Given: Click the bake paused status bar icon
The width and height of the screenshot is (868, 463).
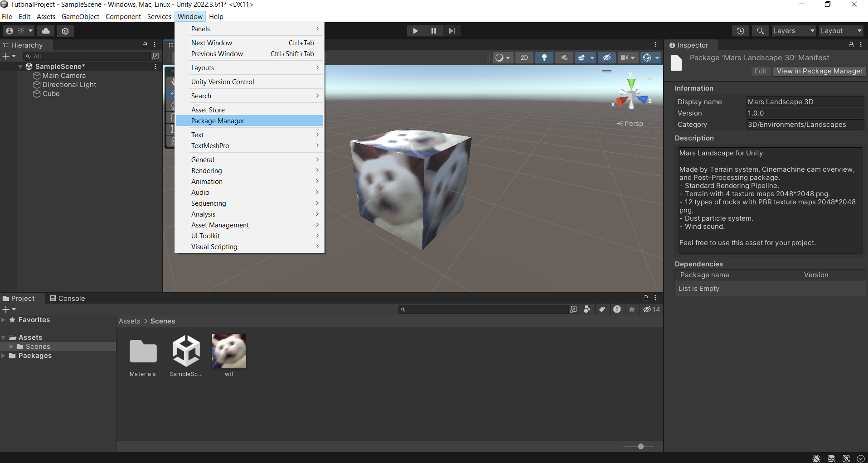Looking at the screenshot, I should (831, 458).
